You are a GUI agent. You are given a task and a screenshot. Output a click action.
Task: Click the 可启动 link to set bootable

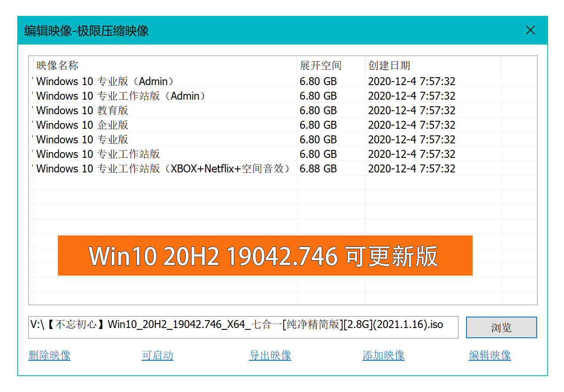click(x=157, y=355)
